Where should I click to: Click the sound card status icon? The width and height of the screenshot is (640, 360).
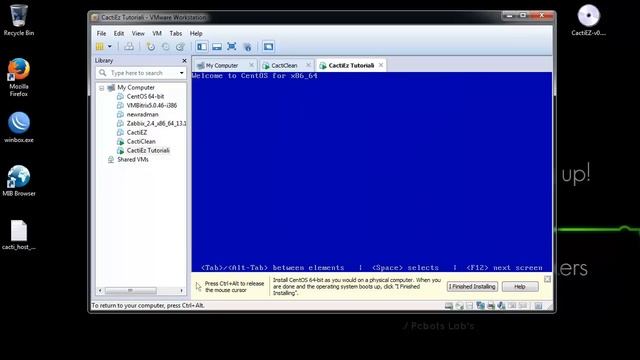(x=502, y=306)
